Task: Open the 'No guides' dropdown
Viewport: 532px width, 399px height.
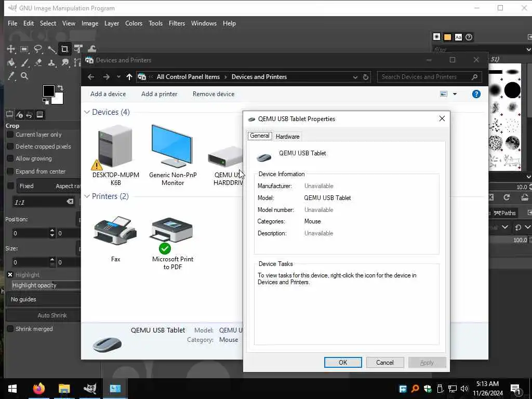Action: (x=44, y=299)
